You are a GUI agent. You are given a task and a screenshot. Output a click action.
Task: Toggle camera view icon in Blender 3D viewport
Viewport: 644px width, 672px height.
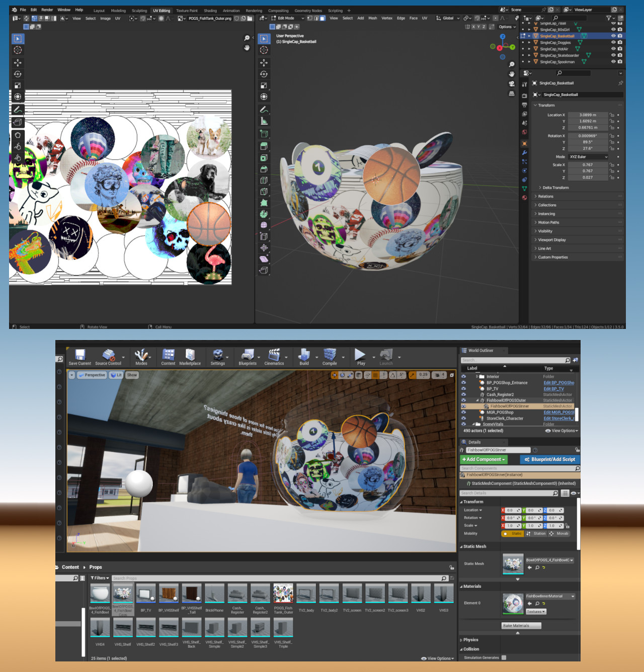pos(512,83)
